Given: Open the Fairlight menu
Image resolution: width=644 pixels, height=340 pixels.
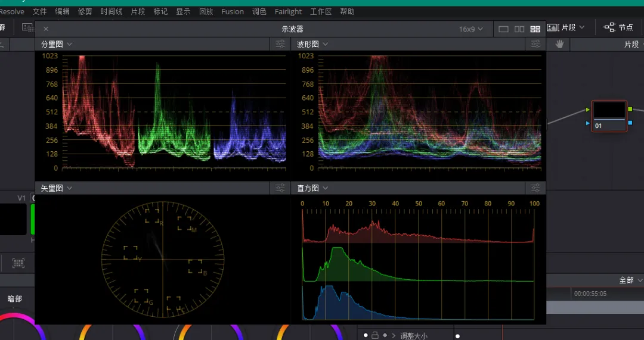Looking at the screenshot, I should click(x=288, y=11).
